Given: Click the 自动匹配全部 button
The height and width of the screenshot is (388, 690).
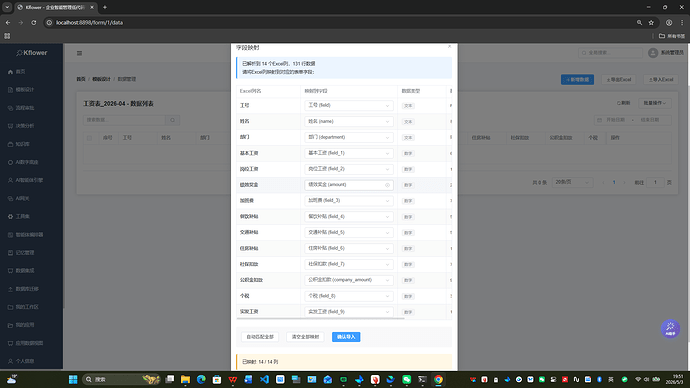Looking at the screenshot, I should [260, 337].
